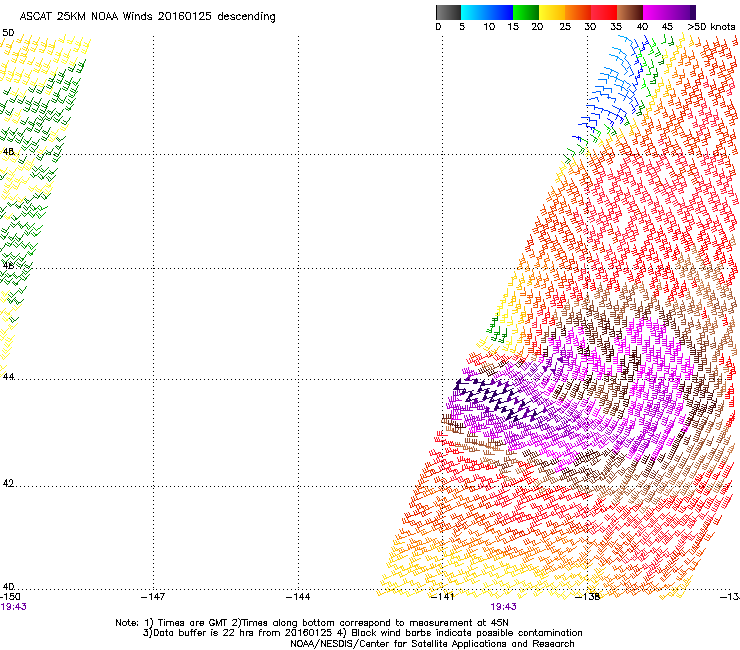Click the '30' legend scale label
This screenshot has width=740, height=650.
coord(590,27)
